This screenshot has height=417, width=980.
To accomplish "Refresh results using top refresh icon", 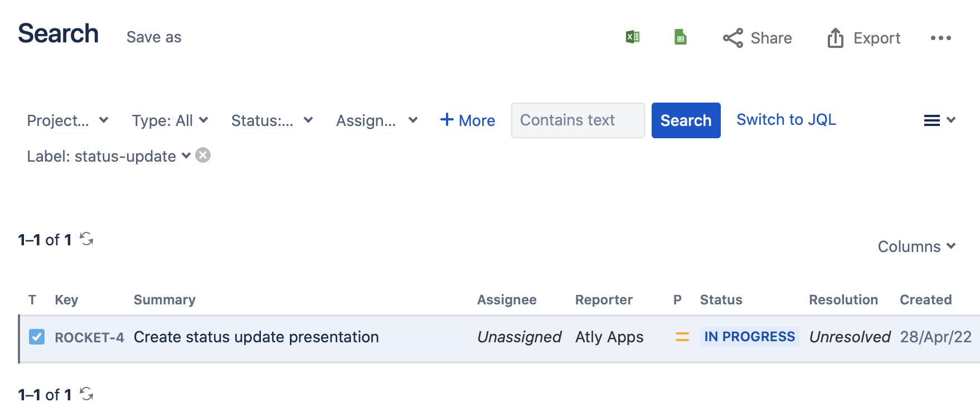I will pyautogui.click(x=86, y=239).
